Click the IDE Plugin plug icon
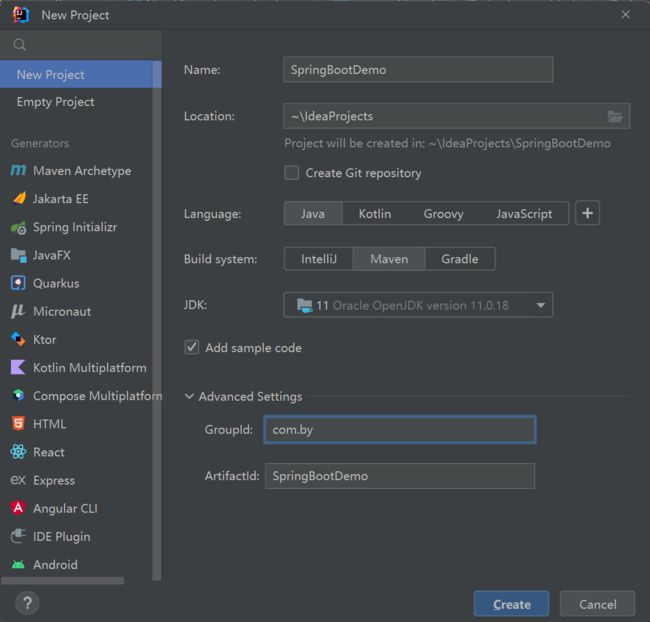650x622 pixels. [x=18, y=536]
